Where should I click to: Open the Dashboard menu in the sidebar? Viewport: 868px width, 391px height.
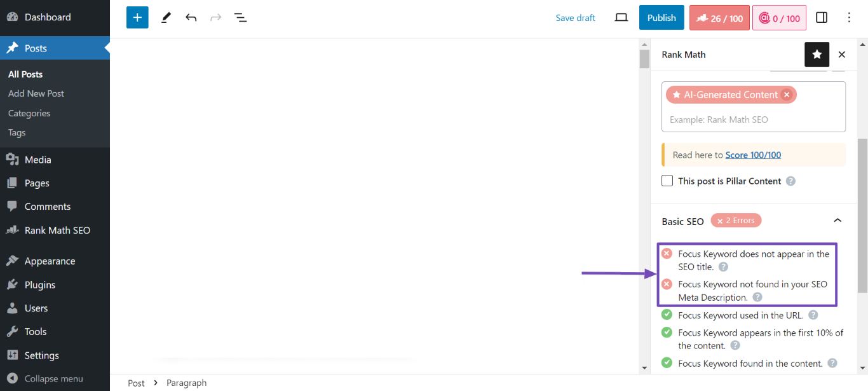point(55,17)
